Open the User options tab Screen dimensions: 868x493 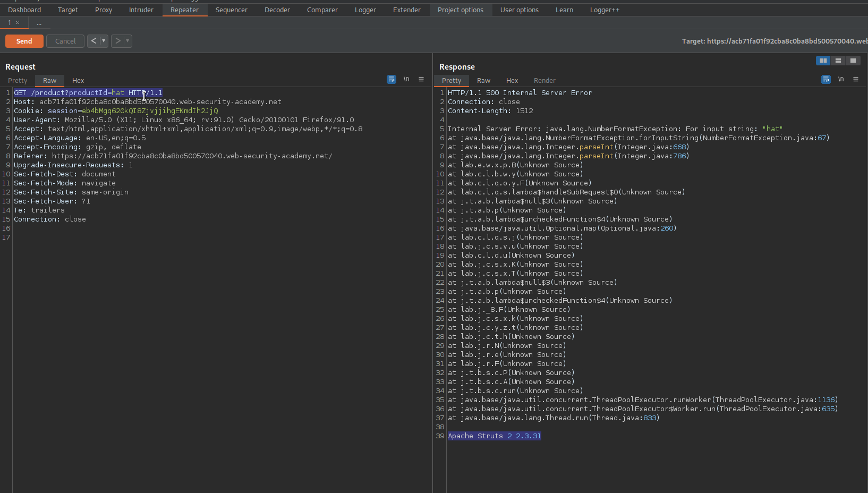coord(520,10)
